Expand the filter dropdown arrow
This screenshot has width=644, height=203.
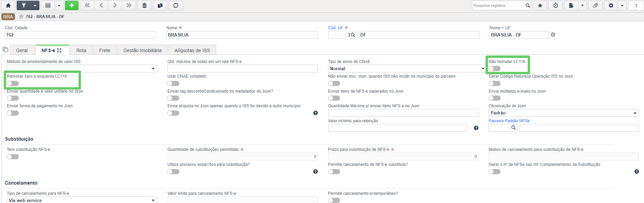35,5
